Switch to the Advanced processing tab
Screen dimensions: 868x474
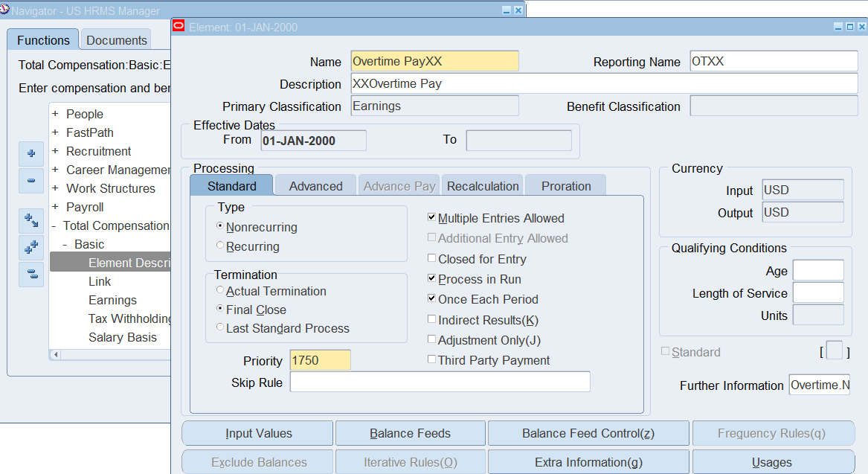[315, 186]
